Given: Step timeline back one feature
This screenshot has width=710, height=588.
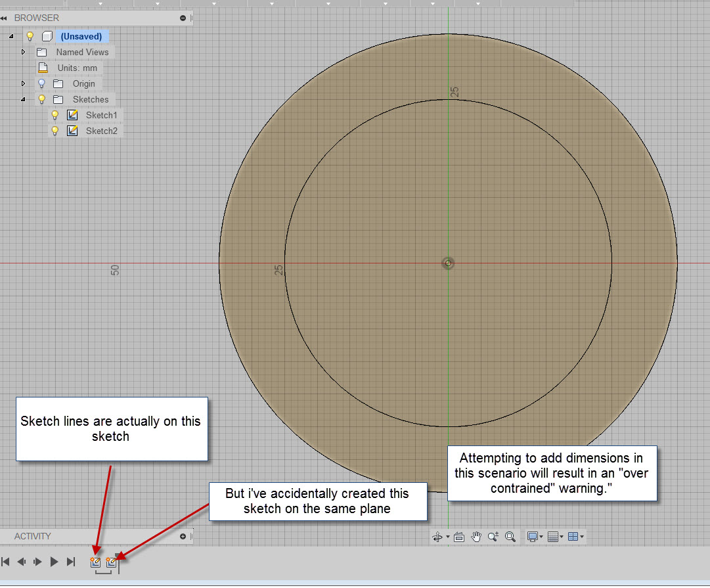Looking at the screenshot, I should tap(21, 562).
